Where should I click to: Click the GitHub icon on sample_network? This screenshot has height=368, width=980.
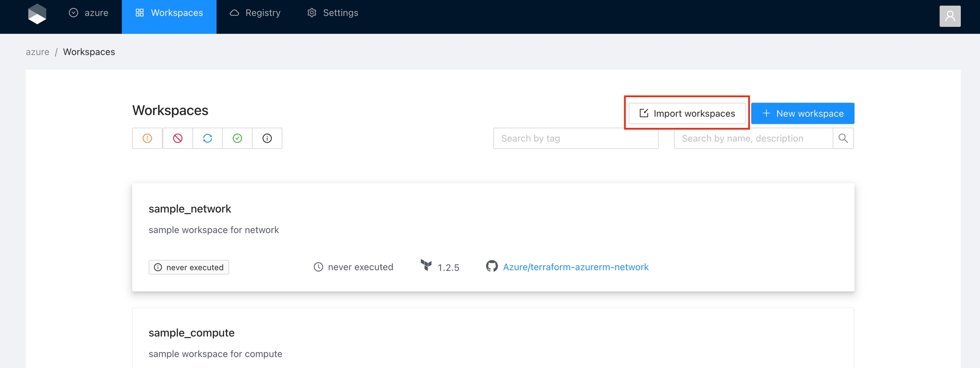pos(492,266)
